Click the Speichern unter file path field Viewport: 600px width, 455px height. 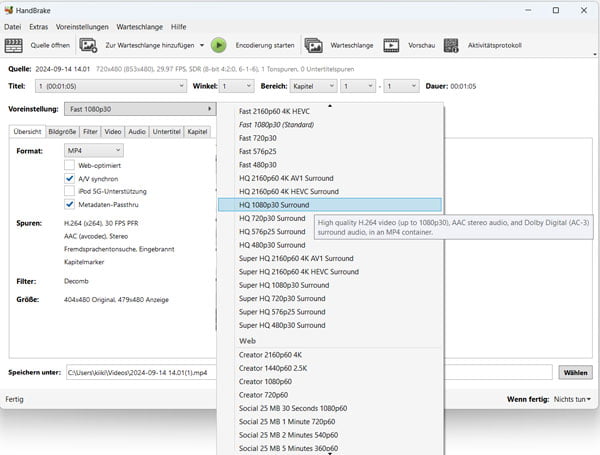point(300,372)
